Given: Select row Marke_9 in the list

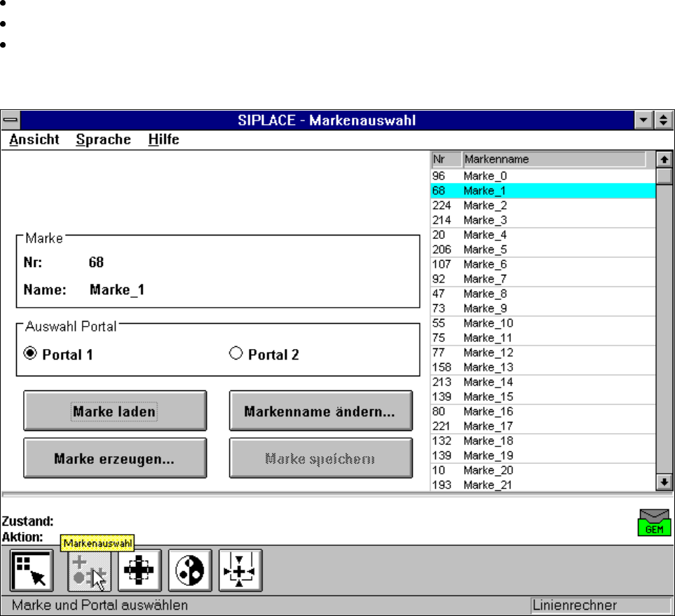Looking at the screenshot, I should (x=543, y=308).
